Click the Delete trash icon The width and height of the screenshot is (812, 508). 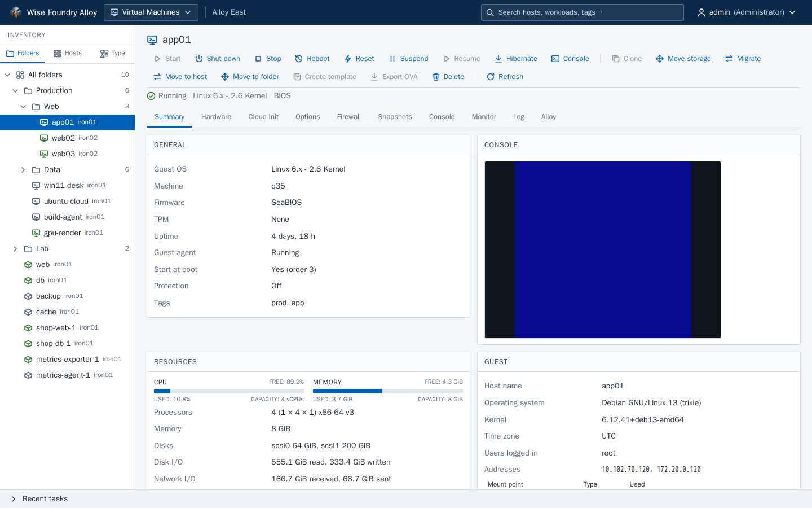(436, 77)
